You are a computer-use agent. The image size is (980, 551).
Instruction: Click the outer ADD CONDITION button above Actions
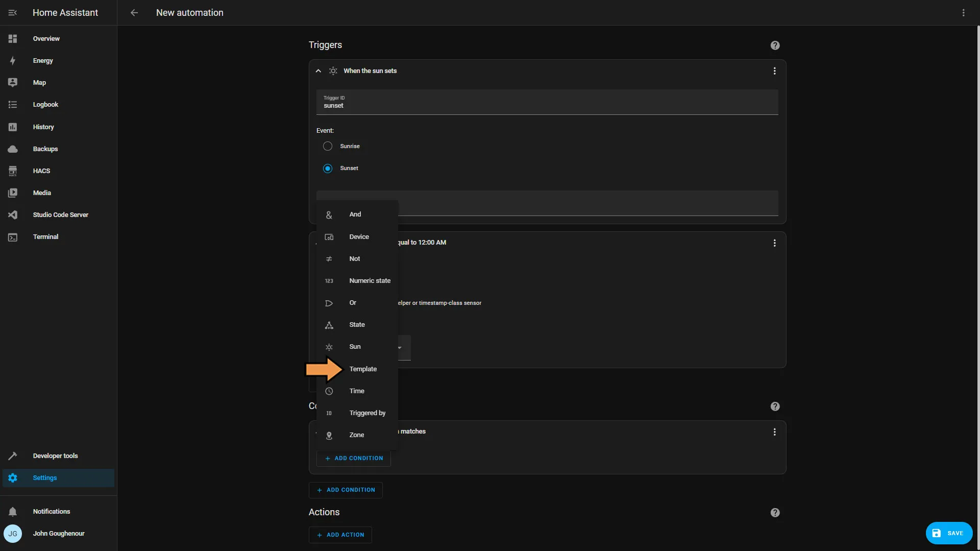coord(346,490)
